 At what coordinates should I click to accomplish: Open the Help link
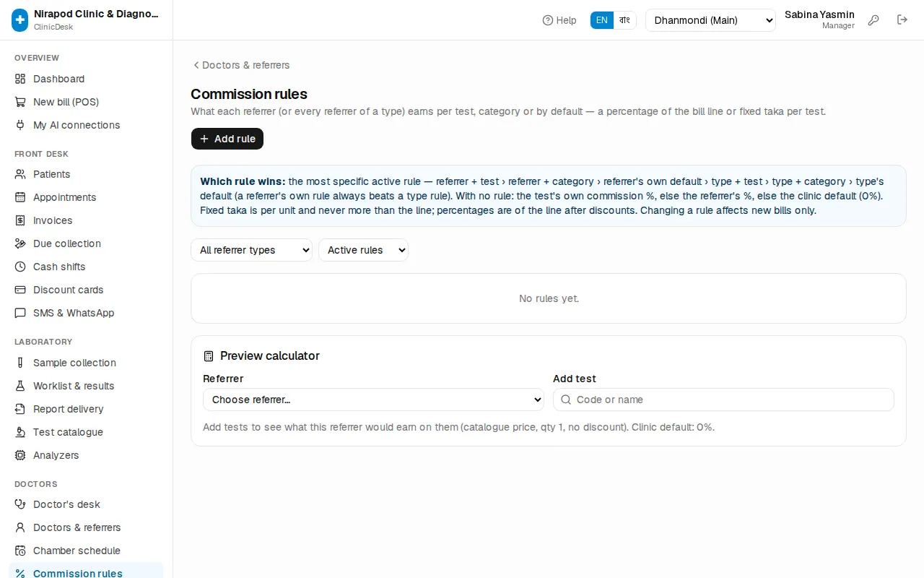559,20
